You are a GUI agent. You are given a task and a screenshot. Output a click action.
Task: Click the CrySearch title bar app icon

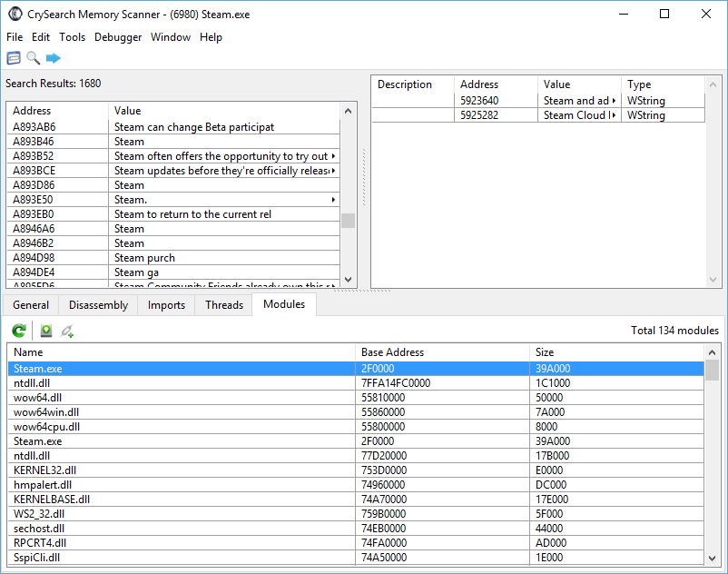point(15,15)
